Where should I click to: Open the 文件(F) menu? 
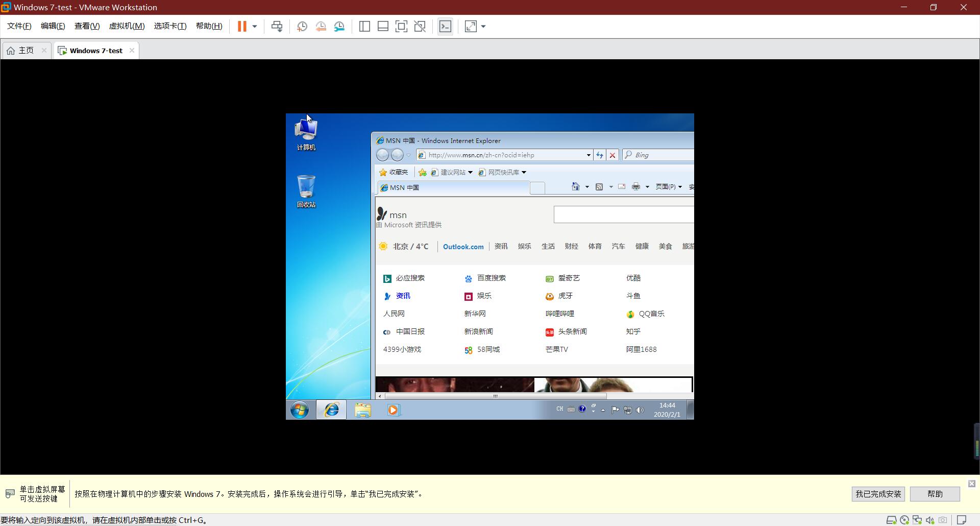19,26
